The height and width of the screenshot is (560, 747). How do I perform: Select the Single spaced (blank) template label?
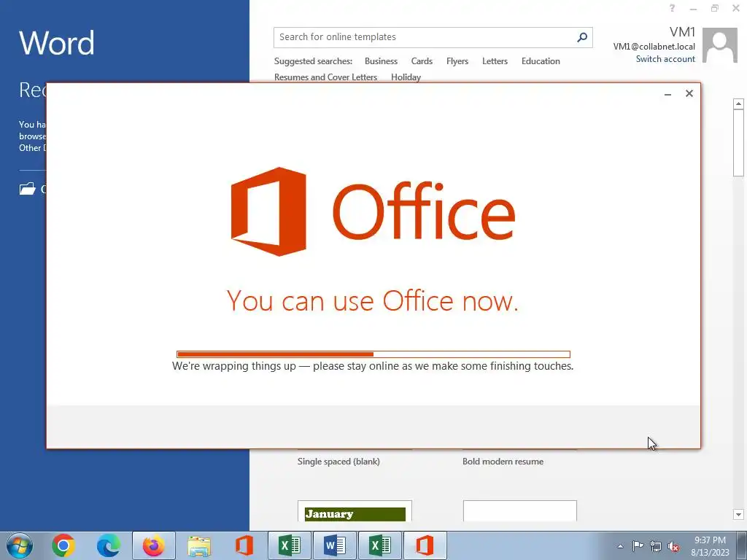point(338,462)
